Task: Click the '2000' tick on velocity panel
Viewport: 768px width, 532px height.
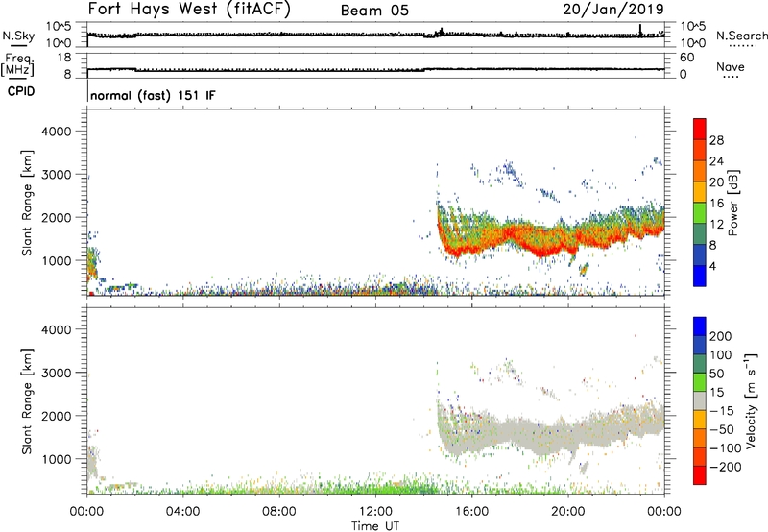Action: click(56, 416)
